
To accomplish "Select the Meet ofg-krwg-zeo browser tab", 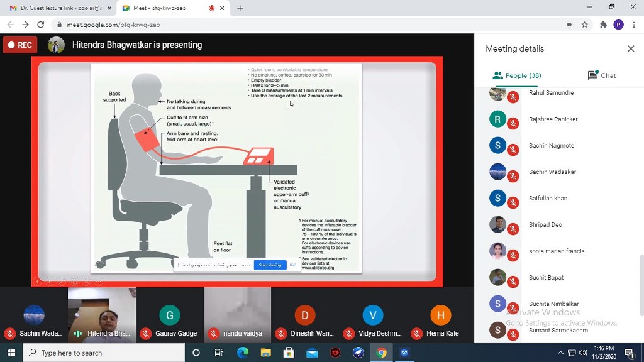I will pyautogui.click(x=172, y=8).
